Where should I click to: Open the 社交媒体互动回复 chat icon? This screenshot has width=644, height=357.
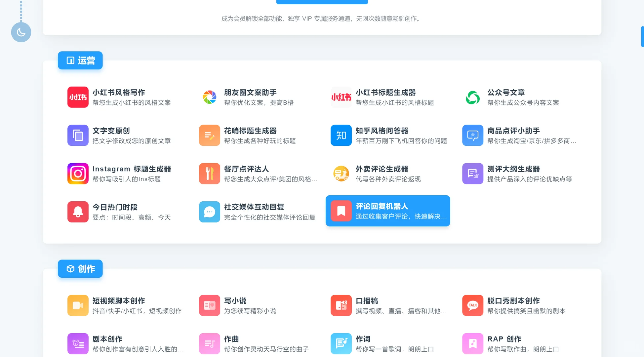pyautogui.click(x=209, y=212)
